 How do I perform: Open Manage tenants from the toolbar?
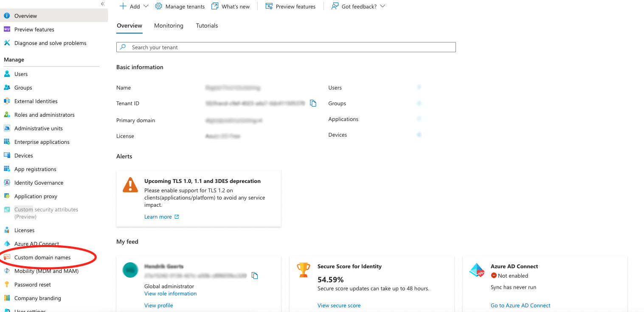[180, 6]
